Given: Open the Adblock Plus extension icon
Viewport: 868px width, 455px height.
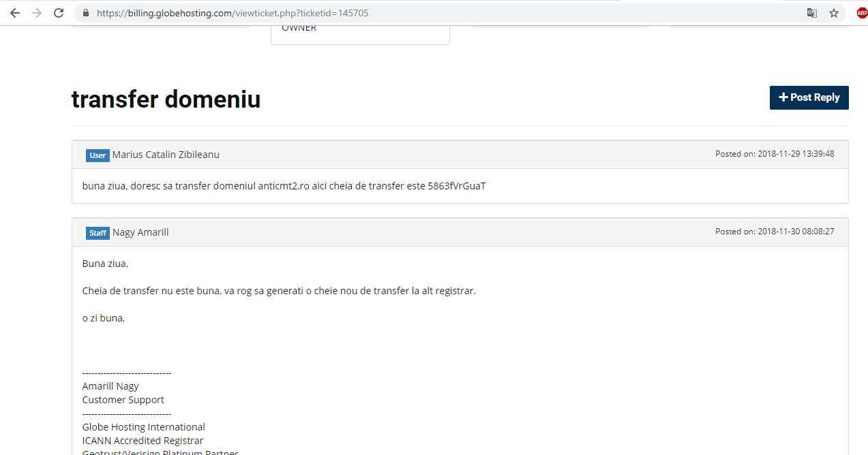Looking at the screenshot, I should [x=862, y=13].
